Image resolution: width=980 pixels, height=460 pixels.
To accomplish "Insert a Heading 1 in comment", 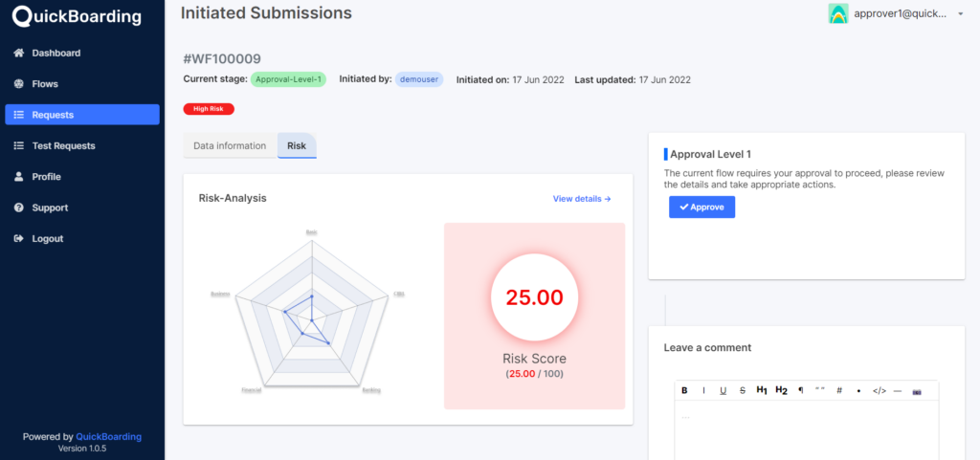I will 762,390.
